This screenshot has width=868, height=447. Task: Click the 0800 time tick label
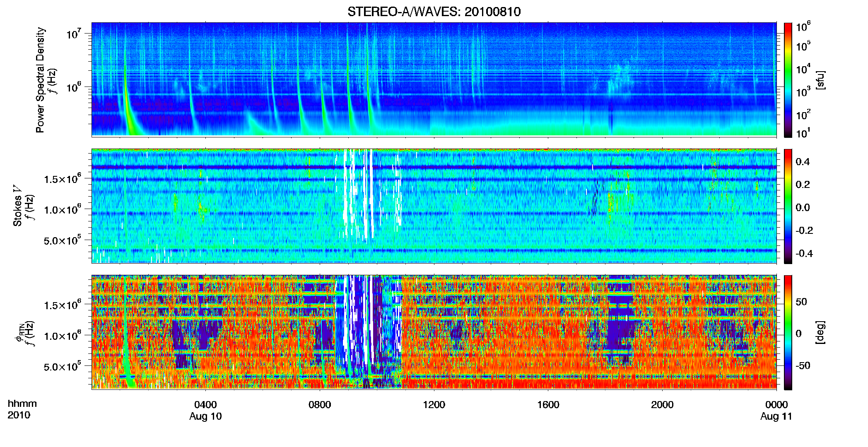(x=320, y=404)
